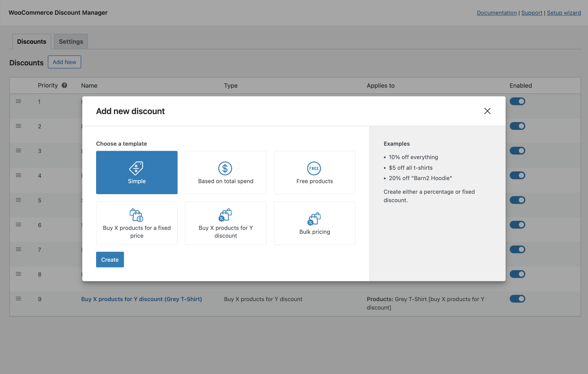Screen dimensions: 588x374
Task: Dismiss the Add new discount dialog
Action: pyautogui.click(x=487, y=111)
